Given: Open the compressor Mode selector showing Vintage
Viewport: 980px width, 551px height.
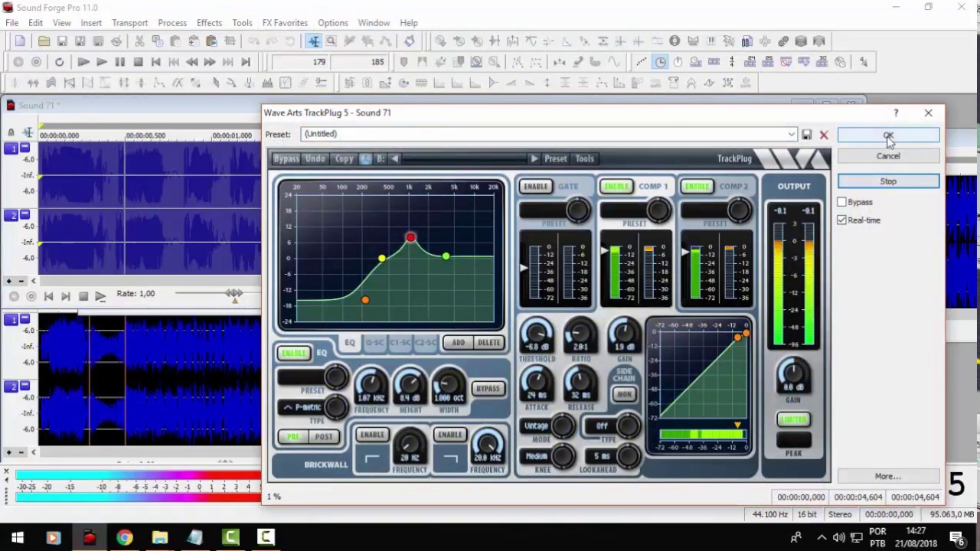Looking at the screenshot, I should coord(536,425).
